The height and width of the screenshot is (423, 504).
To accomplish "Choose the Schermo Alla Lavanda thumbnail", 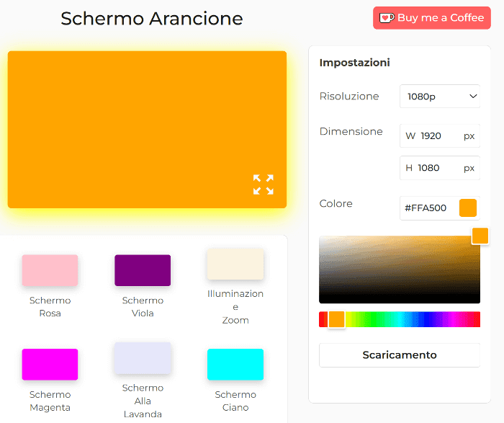I will tap(143, 359).
